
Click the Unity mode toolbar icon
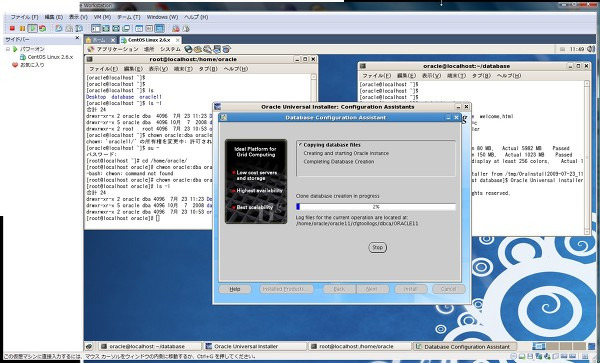(126, 28)
